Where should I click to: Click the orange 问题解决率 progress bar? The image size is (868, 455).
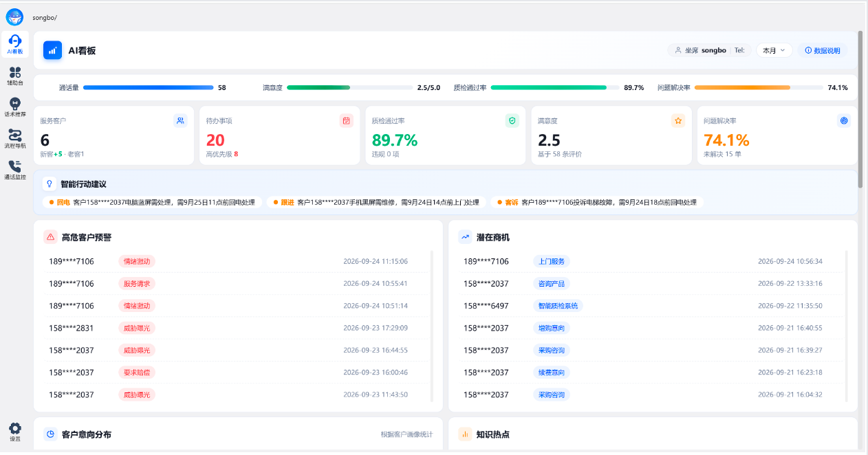click(759, 88)
